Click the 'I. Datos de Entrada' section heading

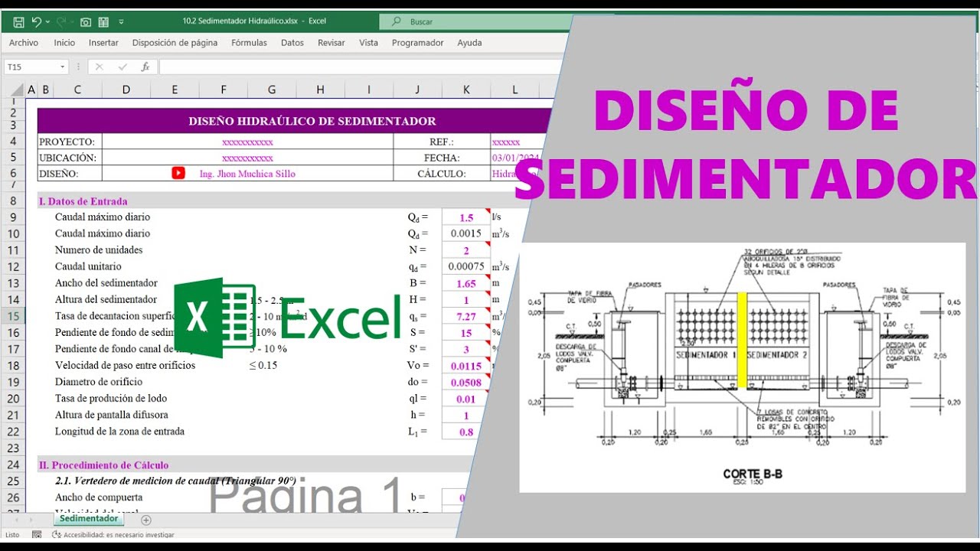[x=83, y=201]
